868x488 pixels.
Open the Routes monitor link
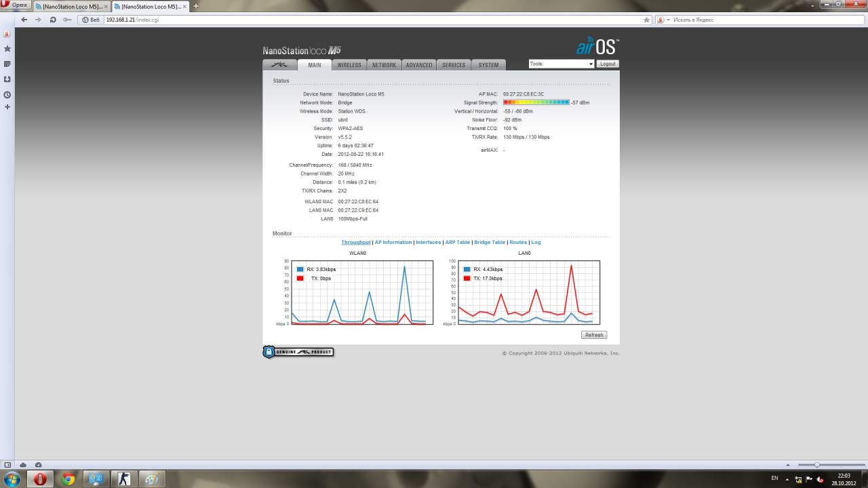point(518,242)
